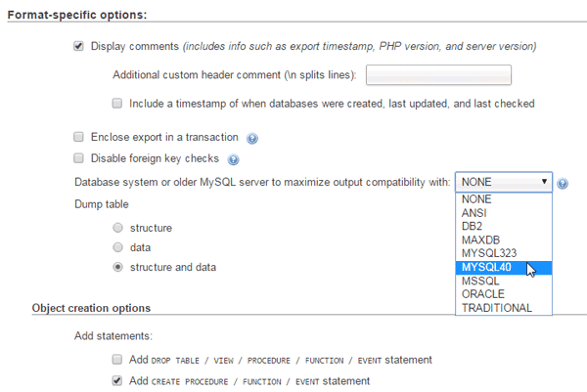Collapse the compatibility dropdown showing NONE
Screen dimensions: 587x392
pyautogui.click(x=504, y=182)
